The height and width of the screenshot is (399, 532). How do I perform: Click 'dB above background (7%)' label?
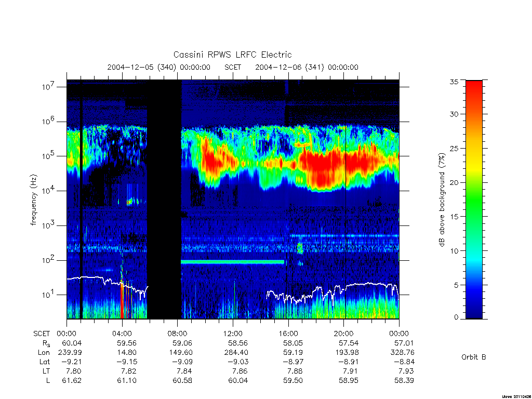[x=442, y=200]
